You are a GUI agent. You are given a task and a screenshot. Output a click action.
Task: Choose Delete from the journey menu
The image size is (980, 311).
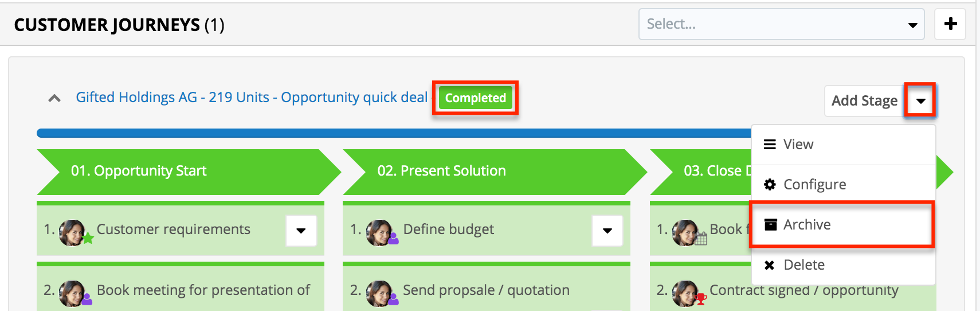click(804, 265)
